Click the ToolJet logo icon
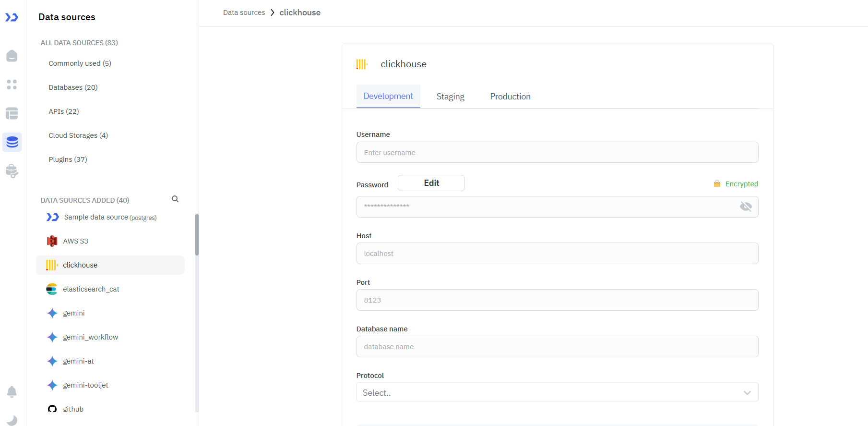Screen dimensions: 868x426 click(12, 17)
